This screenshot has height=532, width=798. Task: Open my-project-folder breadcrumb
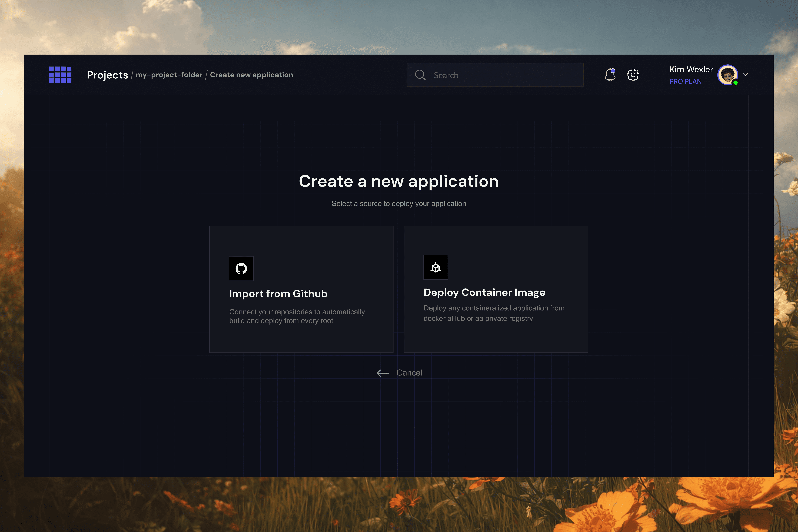click(x=169, y=75)
